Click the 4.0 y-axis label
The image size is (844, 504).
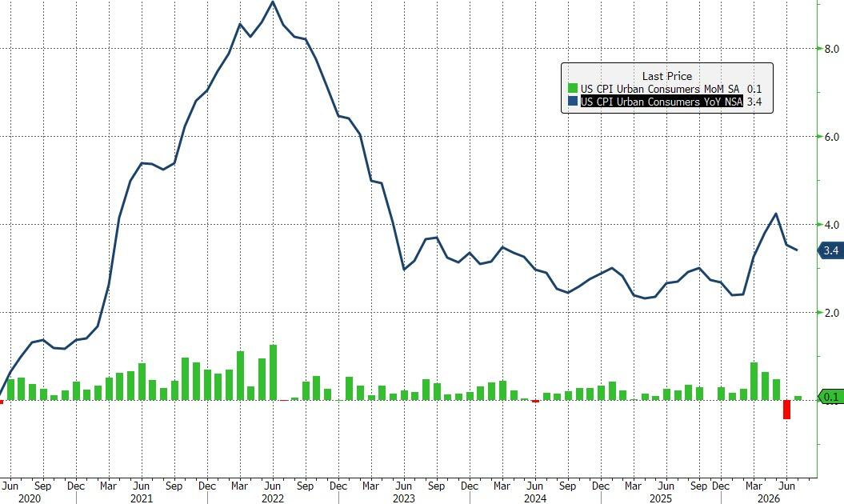coord(832,225)
